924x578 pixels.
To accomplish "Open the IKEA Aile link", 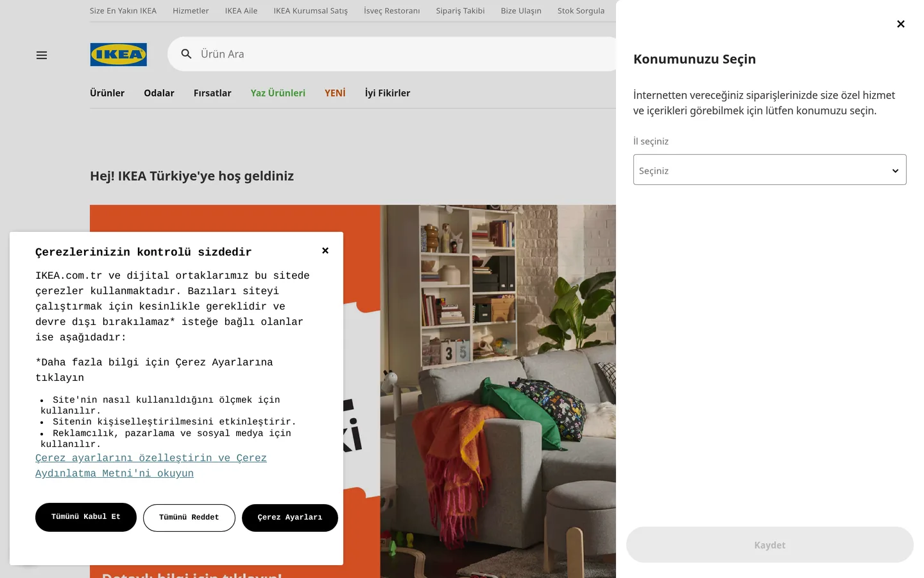I will click(x=241, y=11).
